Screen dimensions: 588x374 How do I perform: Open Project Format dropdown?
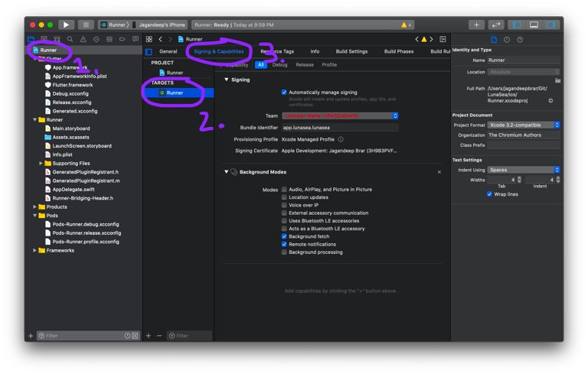click(x=524, y=125)
